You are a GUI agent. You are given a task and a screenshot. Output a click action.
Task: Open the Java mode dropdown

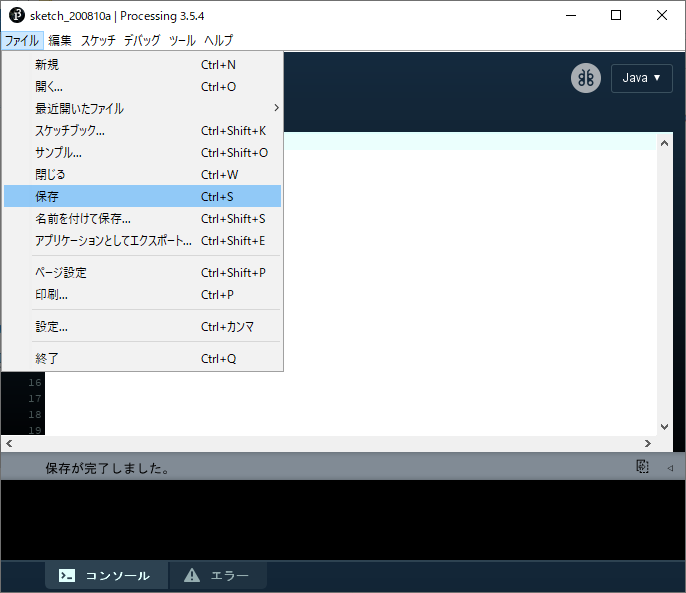(641, 78)
